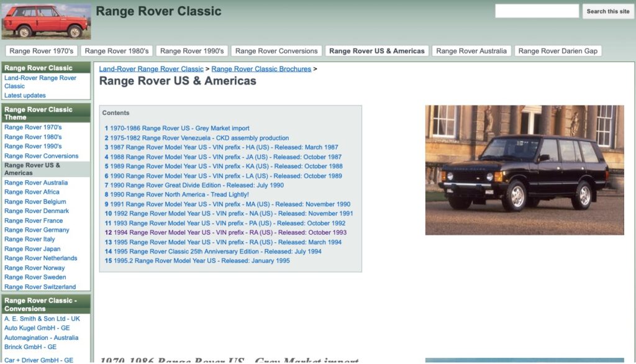The width and height of the screenshot is (636, 364).
Task: Click the 1970-1986 Grey Market import contents entry
Action: point(178,128)
